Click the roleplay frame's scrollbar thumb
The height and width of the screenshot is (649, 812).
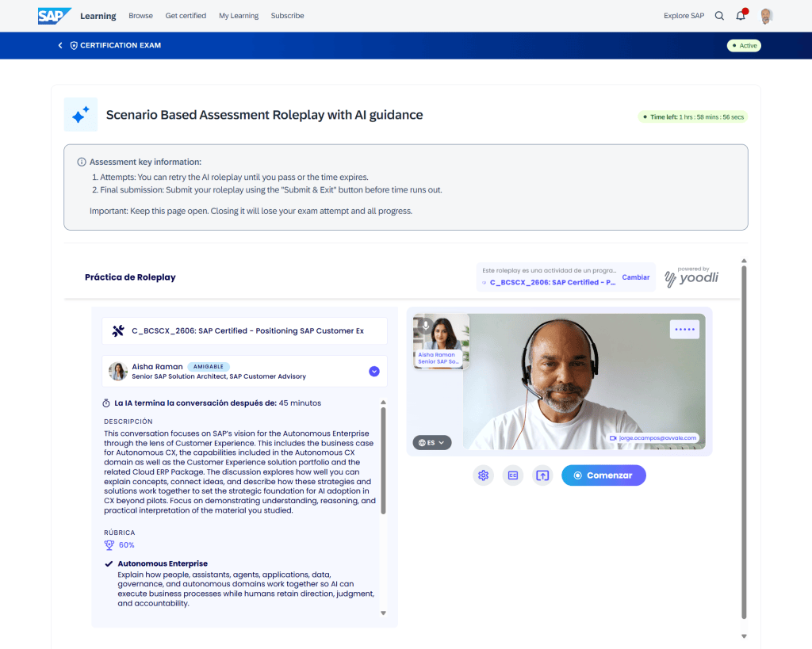[x=744, y=442]
